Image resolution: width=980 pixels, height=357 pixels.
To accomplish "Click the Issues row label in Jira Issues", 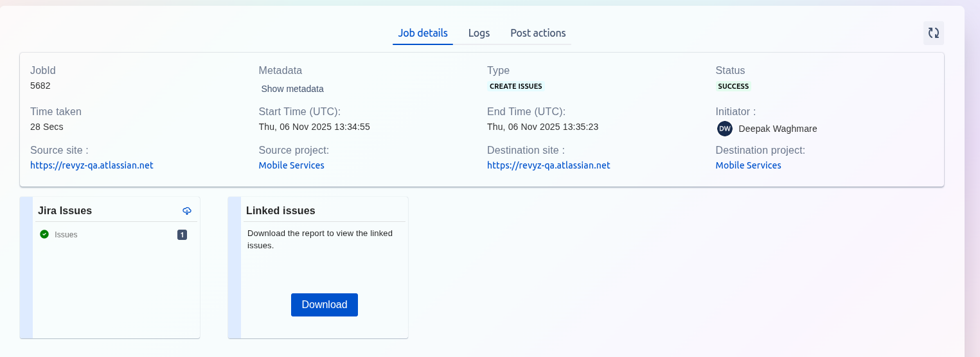I will click(66, 235).
